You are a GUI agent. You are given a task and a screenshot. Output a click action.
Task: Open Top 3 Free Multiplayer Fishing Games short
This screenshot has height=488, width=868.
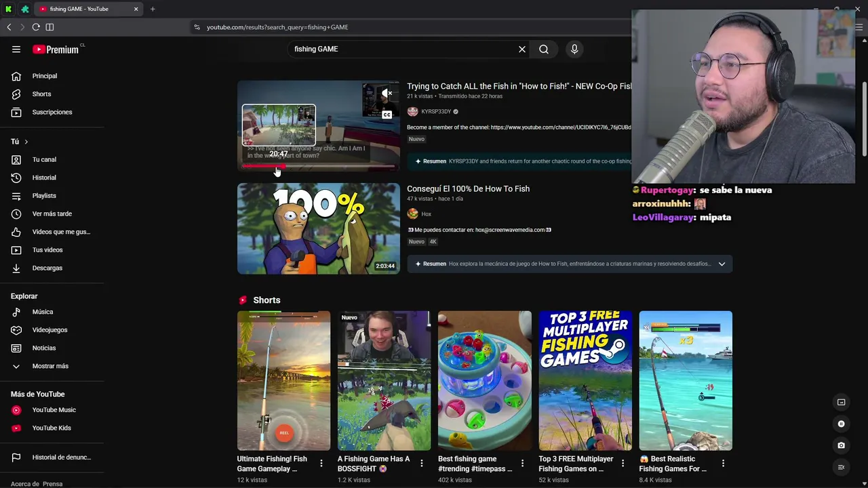pos(585,381)
